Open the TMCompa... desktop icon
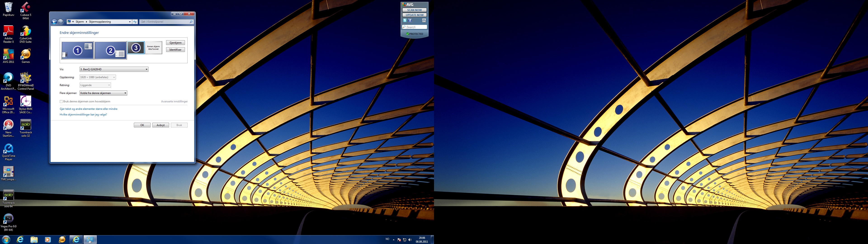Viewport: 868px width, 244px height. 8,174
